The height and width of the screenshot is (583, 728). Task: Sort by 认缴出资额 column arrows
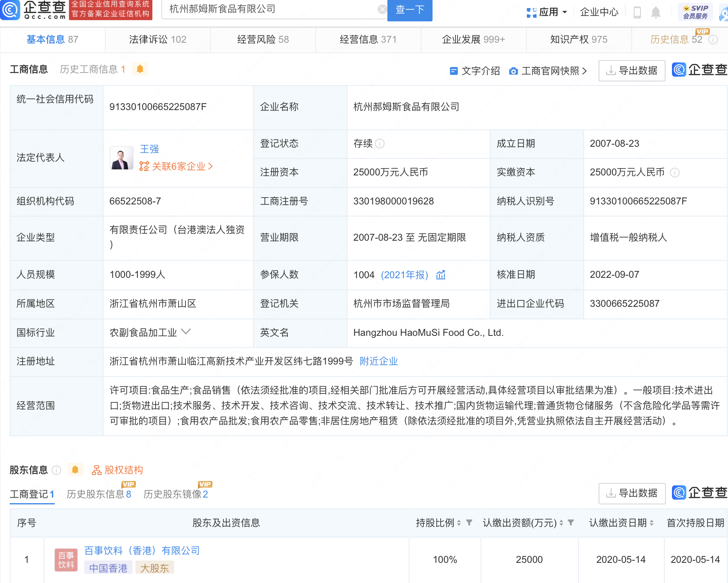[561, 523]
